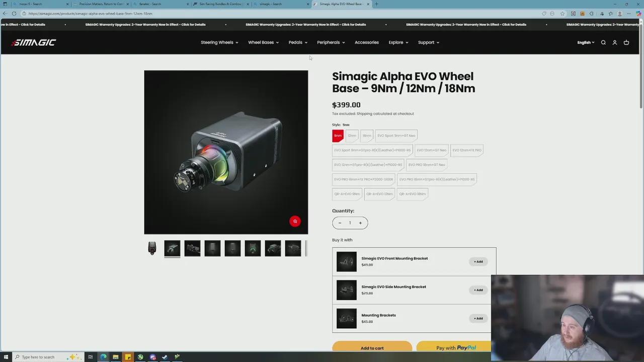644x362 pixels.
Task: Open Steam from the taskbar
Action: [x=165, y=357]
